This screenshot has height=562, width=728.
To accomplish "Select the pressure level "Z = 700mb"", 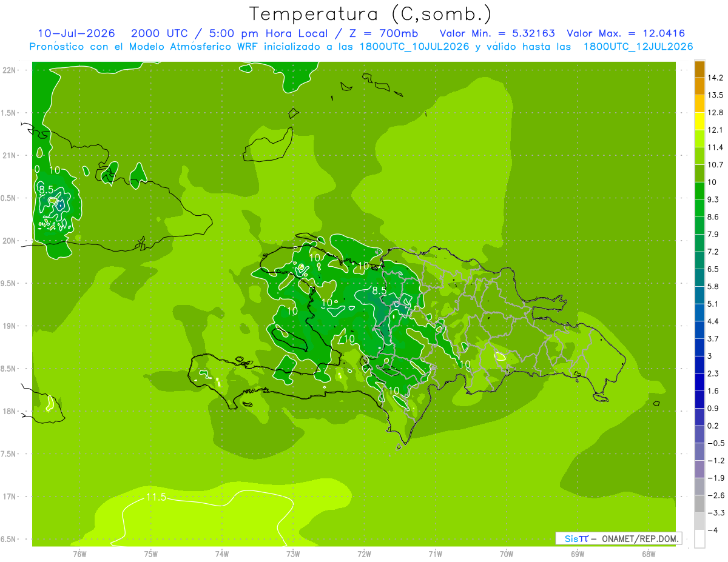I will (385, 33).
